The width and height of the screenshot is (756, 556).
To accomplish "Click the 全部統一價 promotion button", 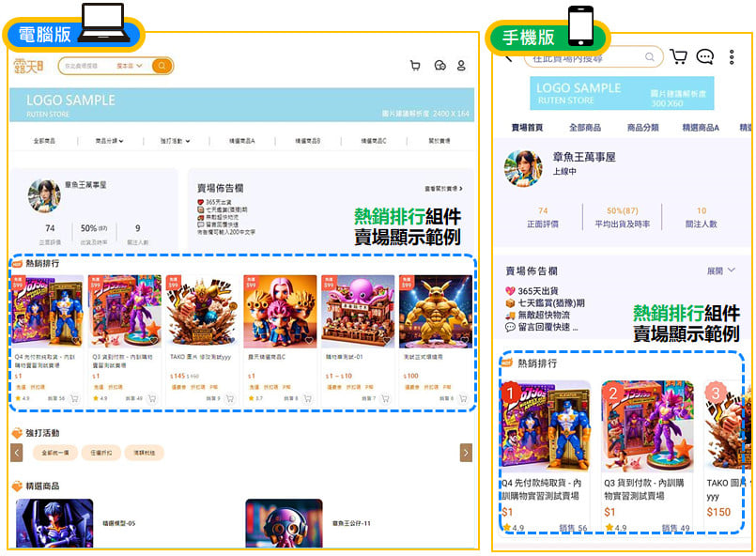I will [54, 453].
